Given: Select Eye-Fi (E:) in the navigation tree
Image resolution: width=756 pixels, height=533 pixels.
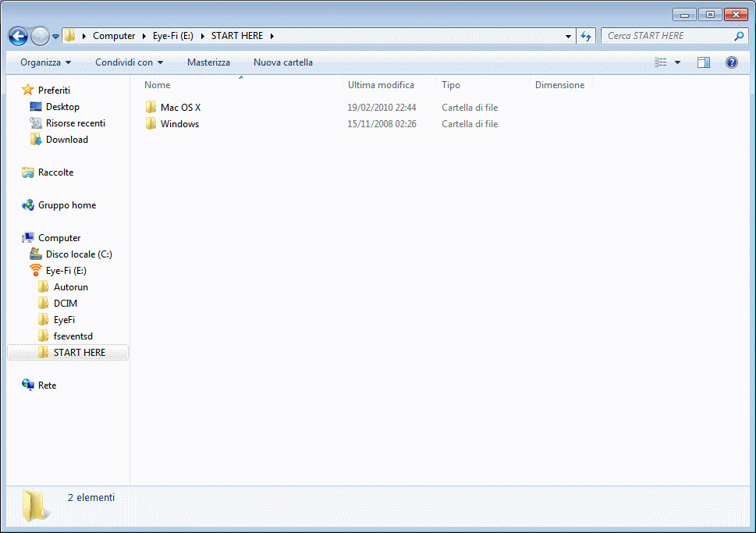Looking at the screenshot, I should (66, 271).
